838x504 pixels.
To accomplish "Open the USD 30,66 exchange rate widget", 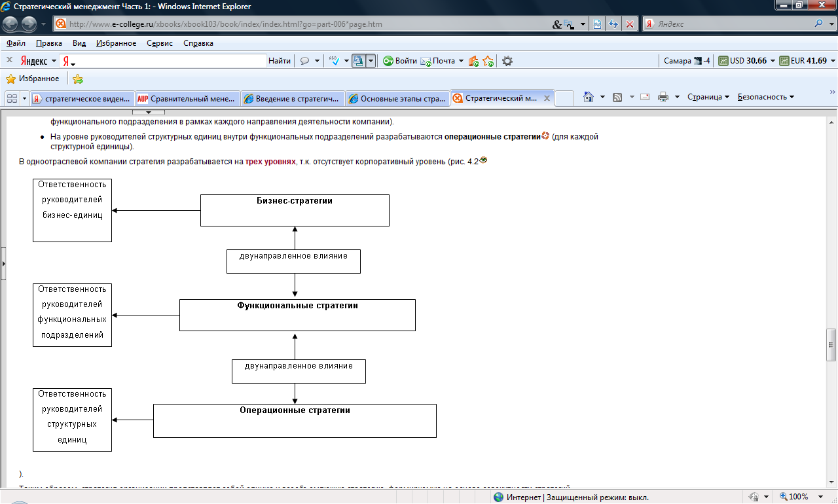I will coord(742,61).
